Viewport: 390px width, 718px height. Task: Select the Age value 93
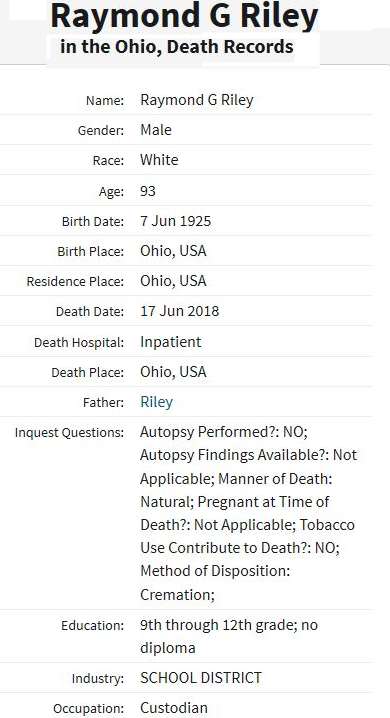click(148, 191)
